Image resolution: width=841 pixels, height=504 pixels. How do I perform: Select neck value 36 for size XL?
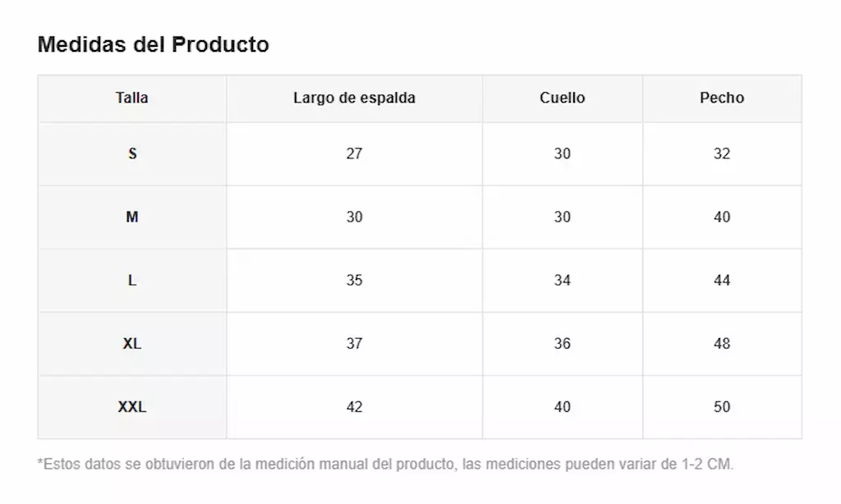(562, 344)
